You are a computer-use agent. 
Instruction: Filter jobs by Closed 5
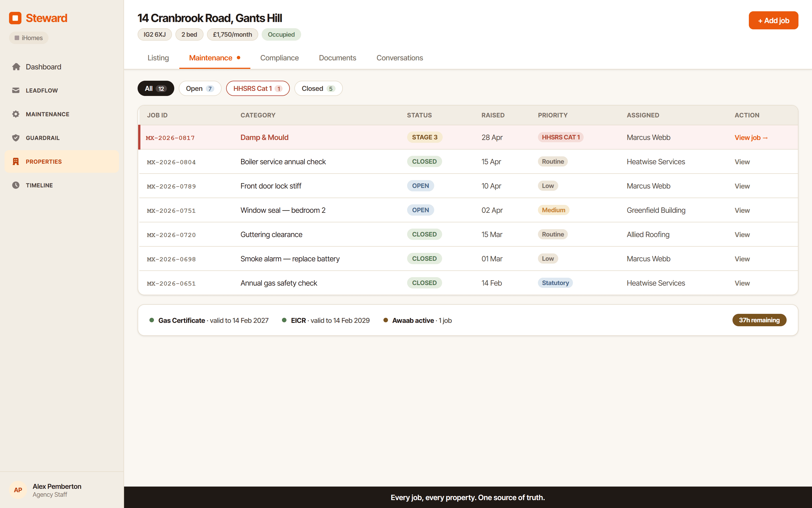(318, 88)
